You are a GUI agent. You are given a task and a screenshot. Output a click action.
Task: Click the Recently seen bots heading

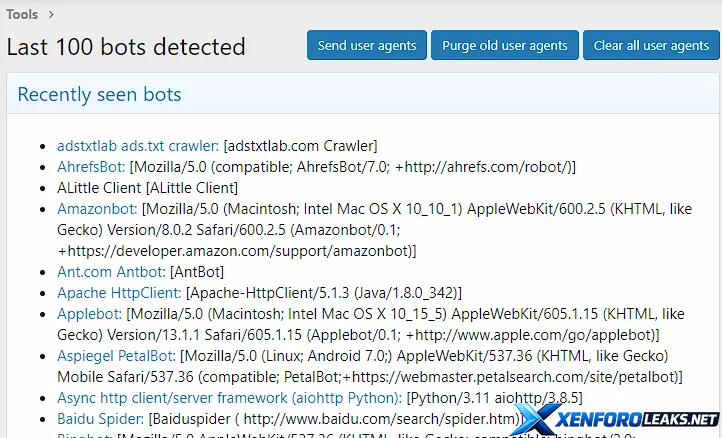[x=99, y=94]
